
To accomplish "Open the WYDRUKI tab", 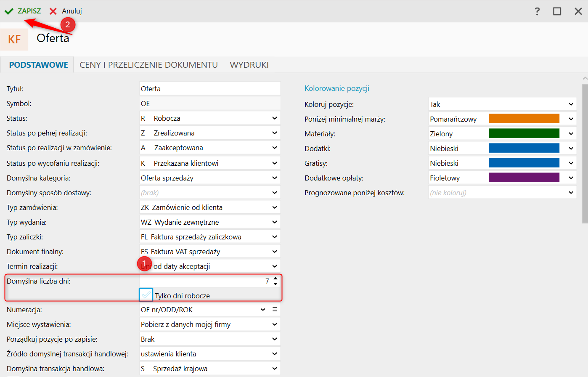I will pos(249,65).
